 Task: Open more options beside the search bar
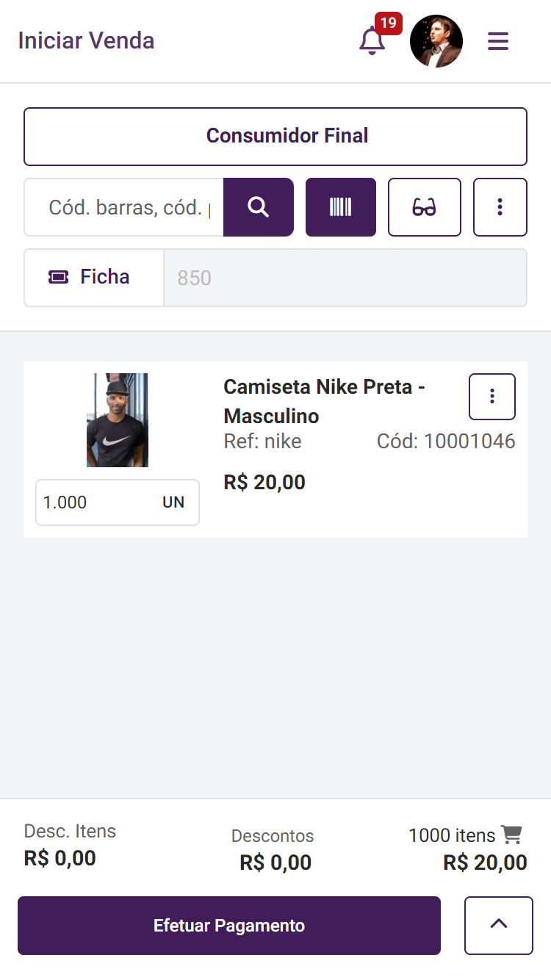(500, 207)
